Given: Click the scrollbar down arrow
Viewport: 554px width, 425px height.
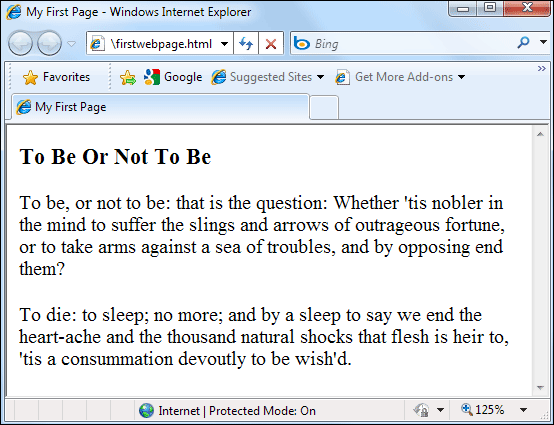Looking at the screenshot, I should click(540, 388).
